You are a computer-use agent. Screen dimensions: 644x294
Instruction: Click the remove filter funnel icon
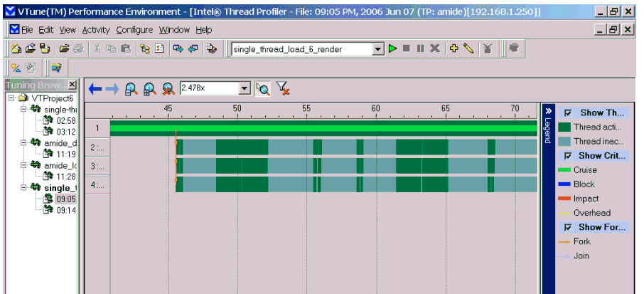coord(283,88)
